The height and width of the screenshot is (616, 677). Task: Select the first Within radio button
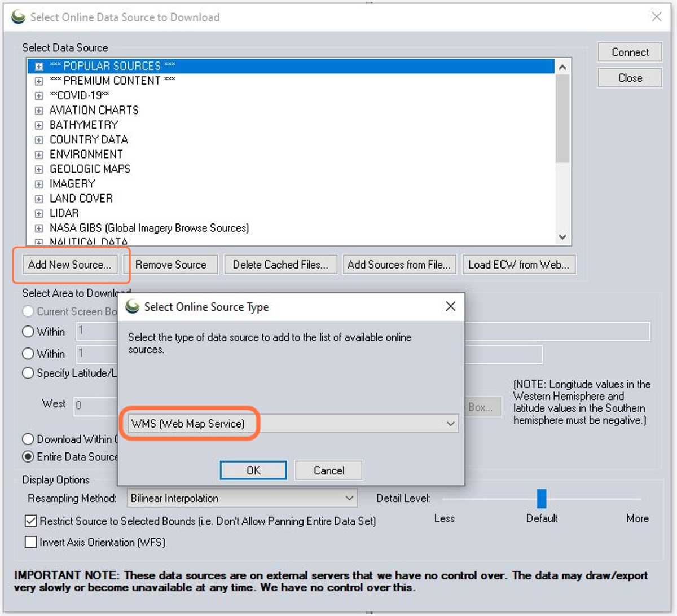28,332
